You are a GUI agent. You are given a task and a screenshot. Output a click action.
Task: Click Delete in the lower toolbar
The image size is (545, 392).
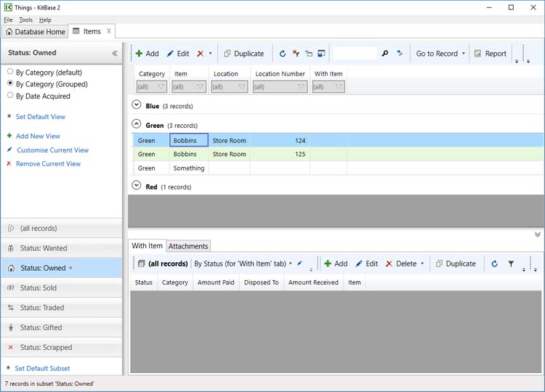pos(401,264)
